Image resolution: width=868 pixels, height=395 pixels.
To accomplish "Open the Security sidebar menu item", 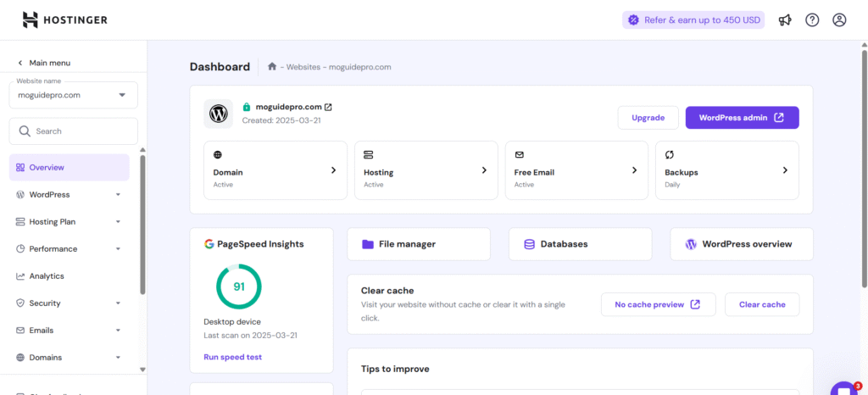I will click(70, 303).
